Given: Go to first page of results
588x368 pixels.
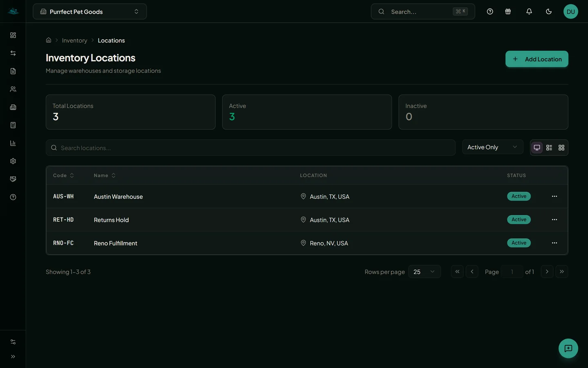Looking at the screenshot, I should (457, 272).
